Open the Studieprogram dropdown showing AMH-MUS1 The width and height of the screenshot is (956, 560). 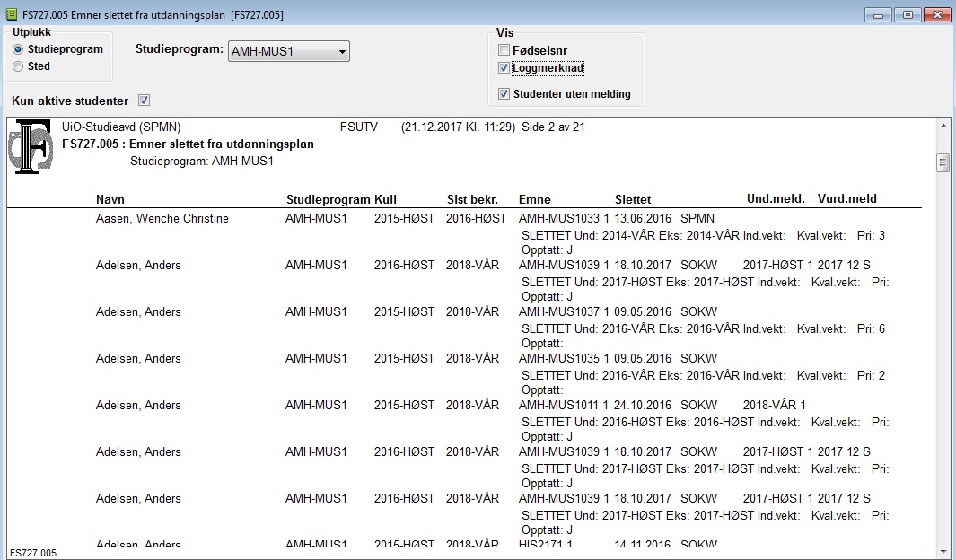coord(288,52)
